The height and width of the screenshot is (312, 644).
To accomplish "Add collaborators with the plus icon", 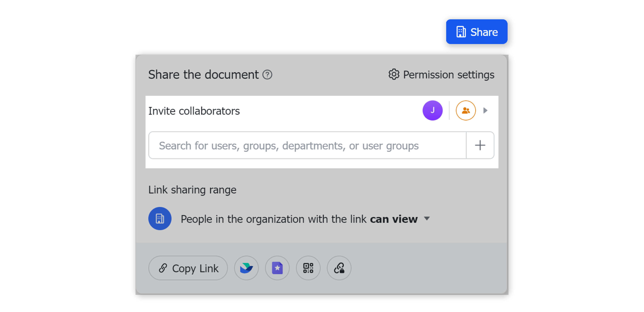I will click(x=480, y=145).
